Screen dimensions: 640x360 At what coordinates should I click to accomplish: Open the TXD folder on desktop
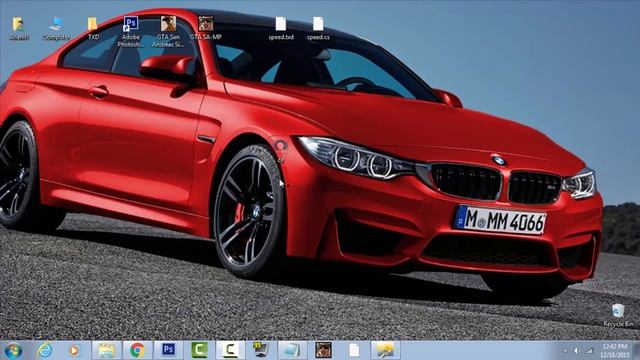click(93, 28)
